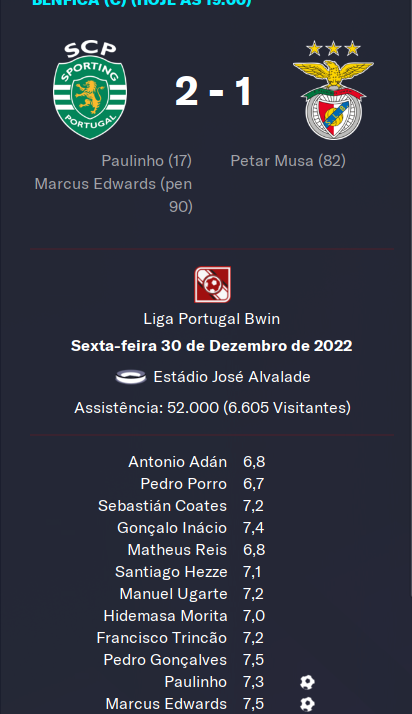Open Manuel Ugarte player profile

[x=173, y=594]
